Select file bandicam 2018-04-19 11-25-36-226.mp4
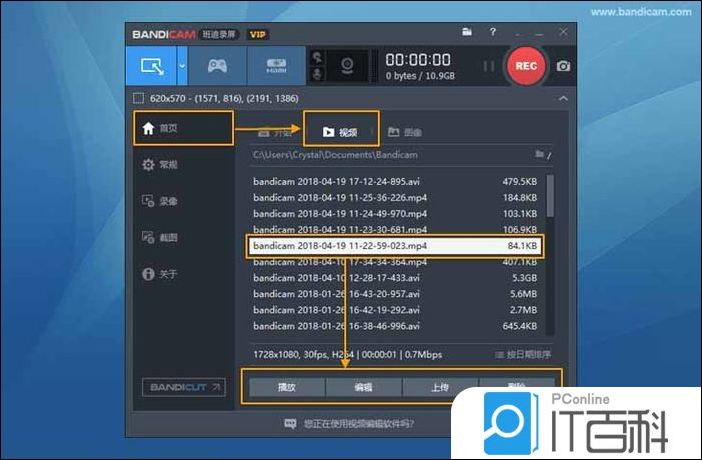 395,198
